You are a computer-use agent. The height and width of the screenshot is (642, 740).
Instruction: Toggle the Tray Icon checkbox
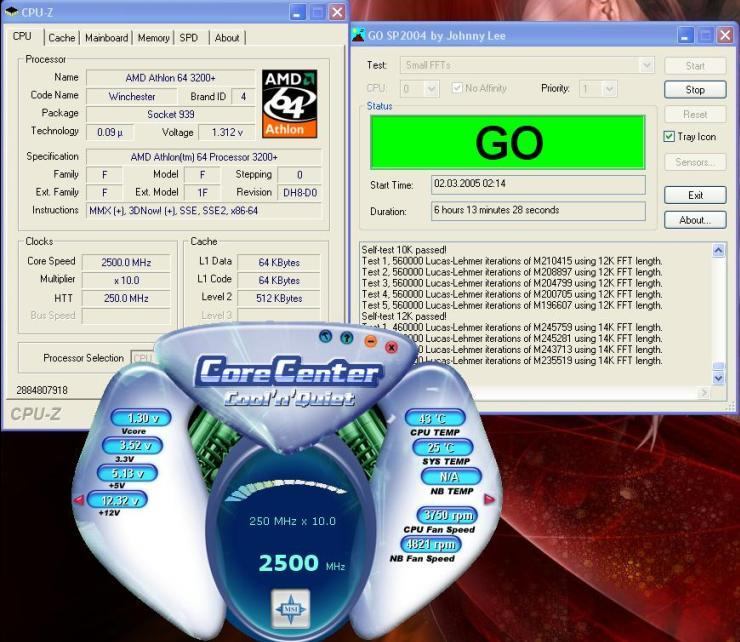click(669, 136)
